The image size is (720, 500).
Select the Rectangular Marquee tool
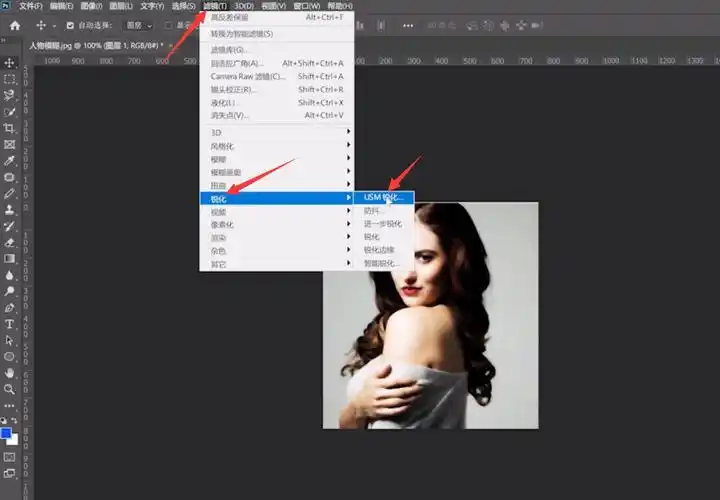(x=10, y=78)
